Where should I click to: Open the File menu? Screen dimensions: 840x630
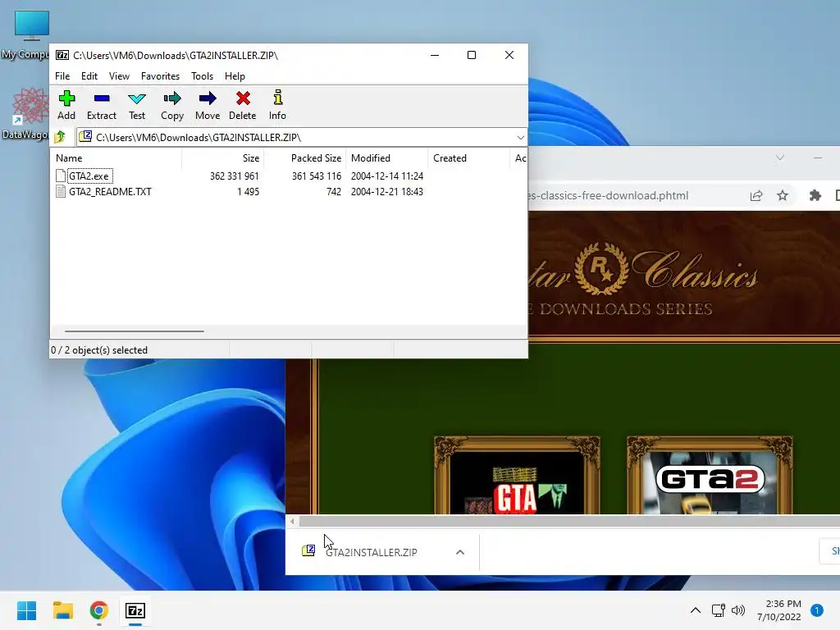(x=62, y=76)
